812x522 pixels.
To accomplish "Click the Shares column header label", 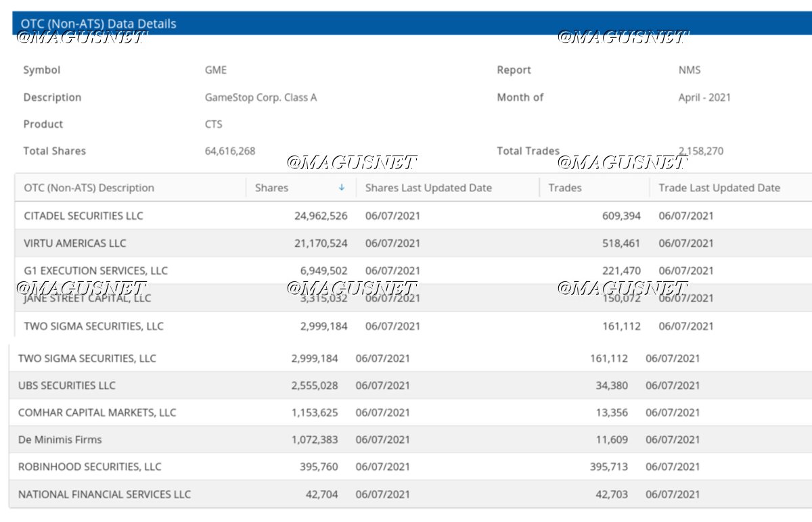I will 271,188.
